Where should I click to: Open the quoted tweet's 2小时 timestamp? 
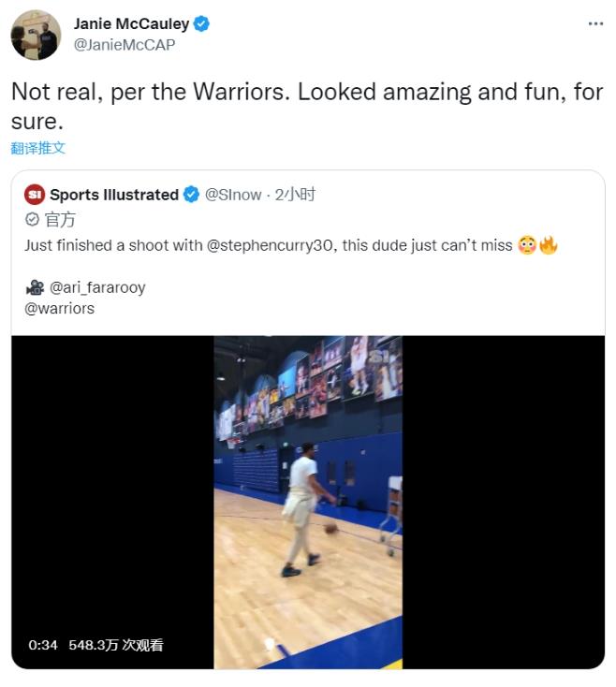tap(295, 195)
